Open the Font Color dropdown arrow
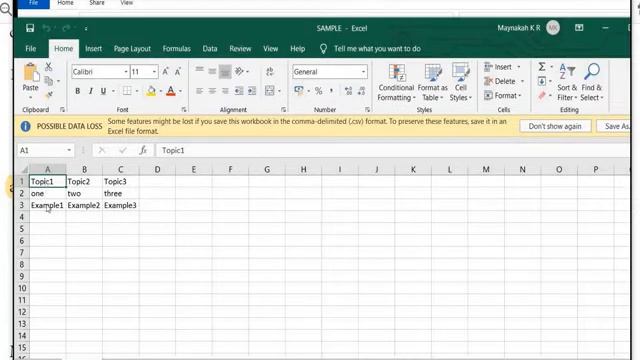 coord(180,91)
